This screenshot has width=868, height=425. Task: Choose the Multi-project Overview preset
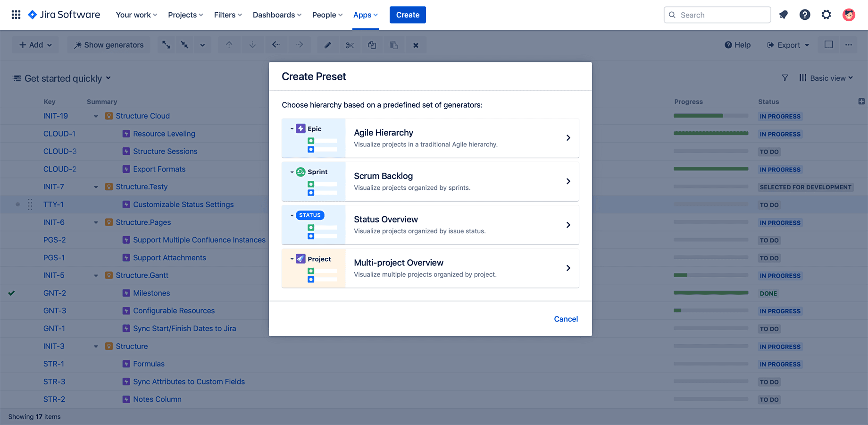[x=430, y=268]
